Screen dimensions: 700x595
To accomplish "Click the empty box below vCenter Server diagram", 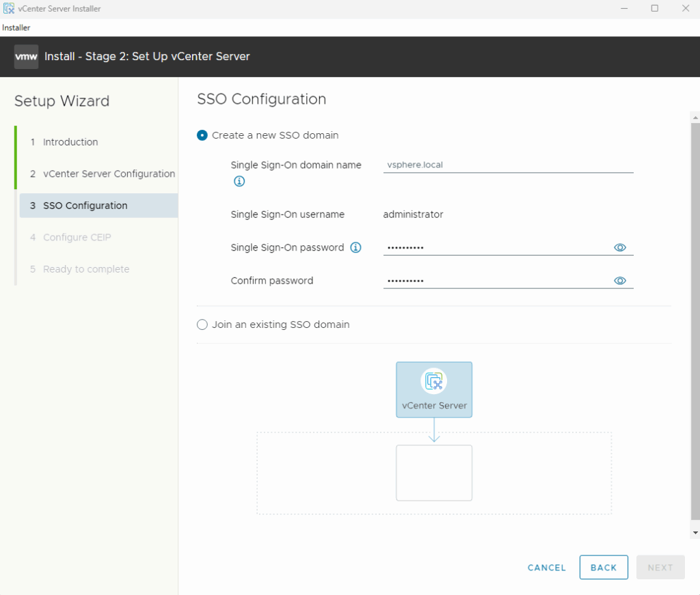I will (x=434, y=473).
